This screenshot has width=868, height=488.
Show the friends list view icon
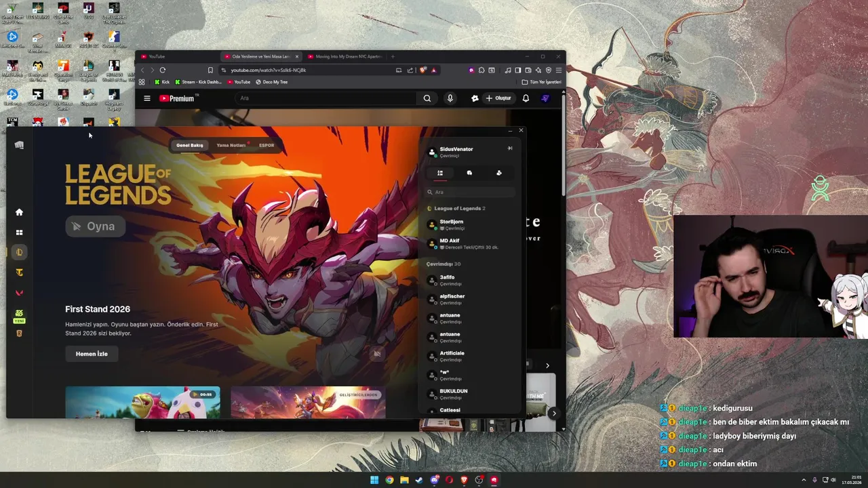click(440, 173)
